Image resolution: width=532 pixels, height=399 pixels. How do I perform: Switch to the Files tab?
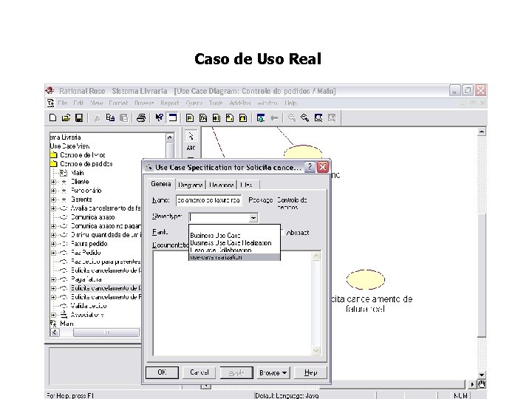coord(247,185)
